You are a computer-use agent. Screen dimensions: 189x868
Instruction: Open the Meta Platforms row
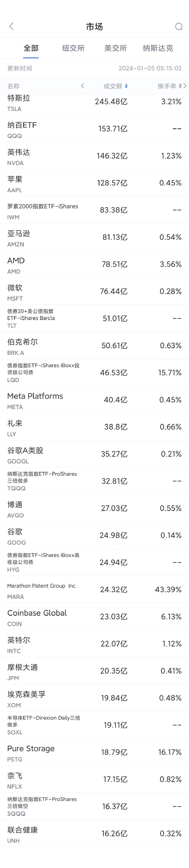[x=94, y=400]
